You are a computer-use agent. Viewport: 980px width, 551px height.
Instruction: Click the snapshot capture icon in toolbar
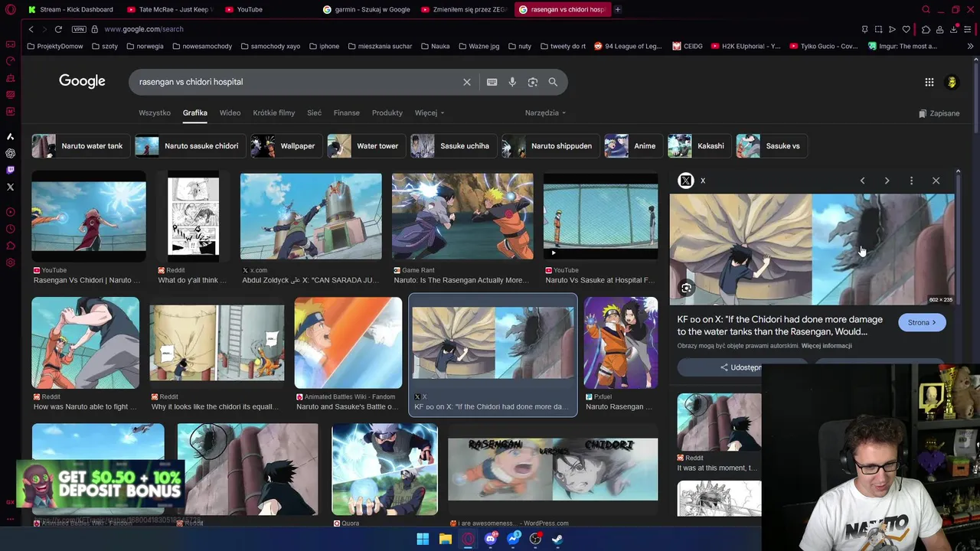[x=878, y=29]
